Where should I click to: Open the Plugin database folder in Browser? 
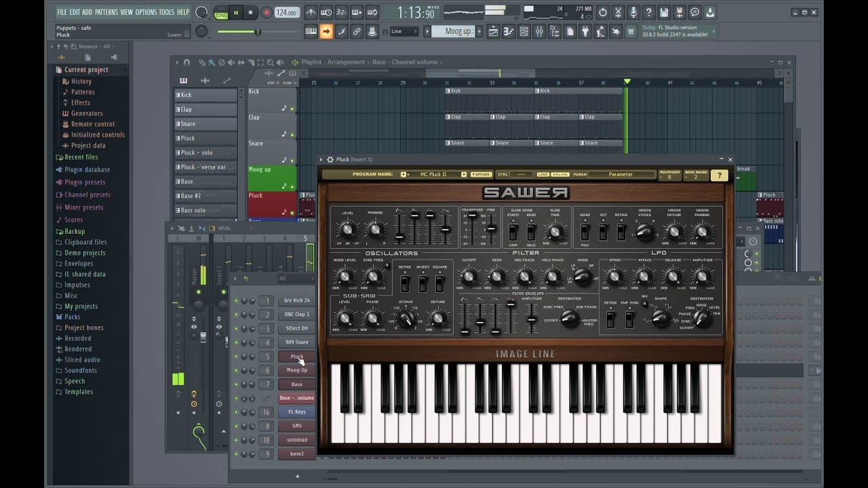pyautogui.click(x=87, y=169)
